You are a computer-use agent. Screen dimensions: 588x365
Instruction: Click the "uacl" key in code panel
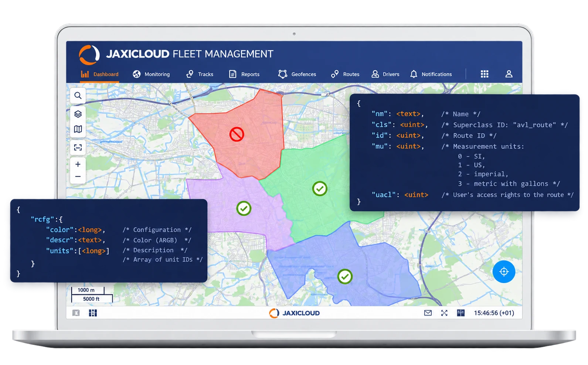pyautogui.click(x=383, y=195)
